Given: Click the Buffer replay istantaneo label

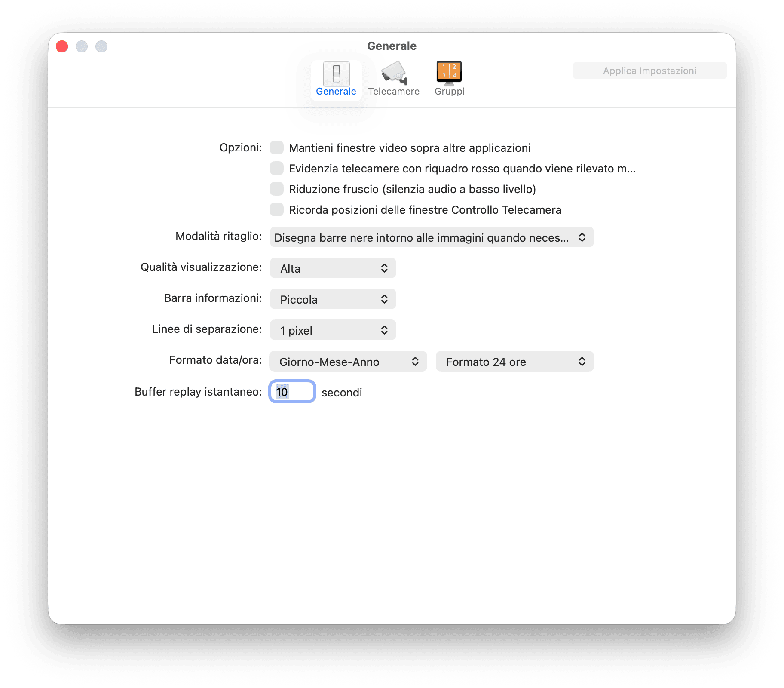Looking at the screenshot, I should click(x=198, y=392).
